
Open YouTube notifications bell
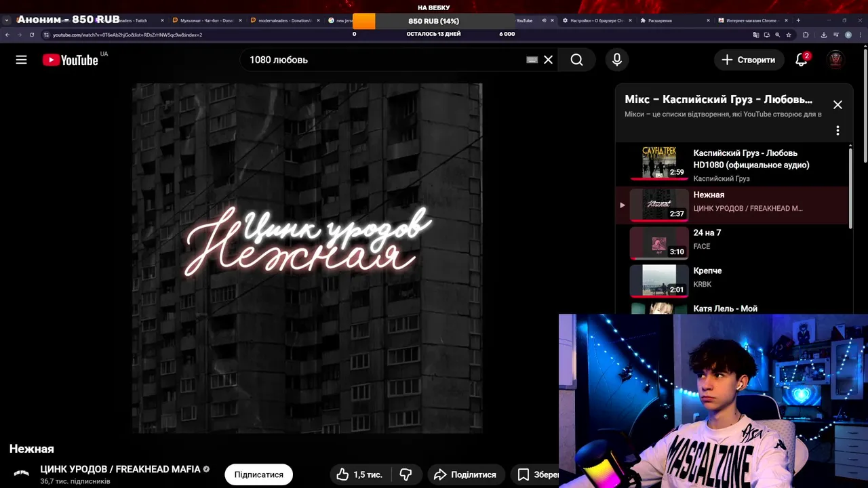pos(802,60)
